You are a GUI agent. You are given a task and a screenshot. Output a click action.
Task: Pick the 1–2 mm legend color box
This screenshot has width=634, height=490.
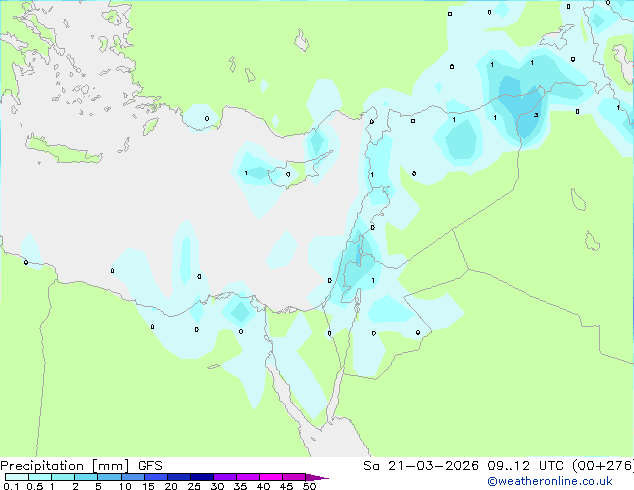63,477
